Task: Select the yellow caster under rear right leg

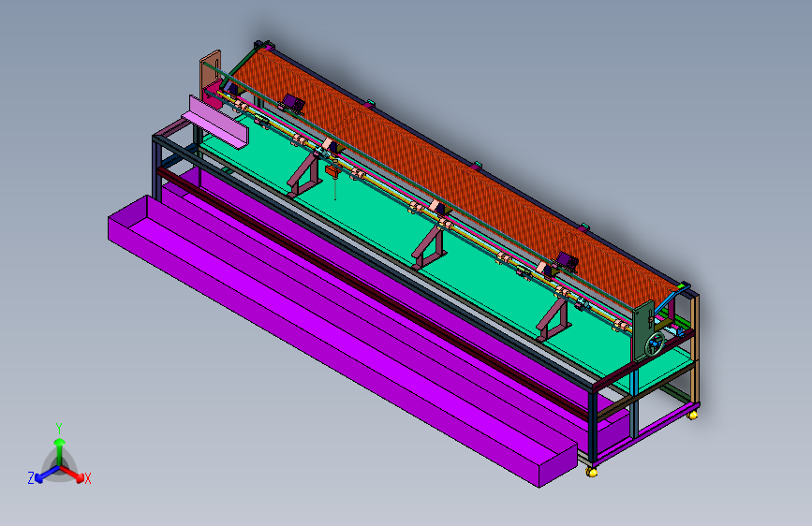Action: tap(692, 415)
